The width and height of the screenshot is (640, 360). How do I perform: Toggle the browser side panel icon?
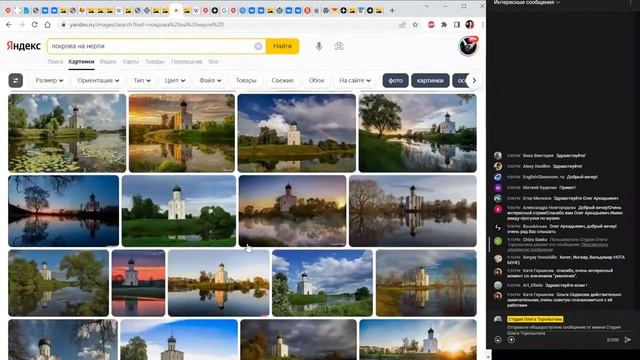click(457, 25)
